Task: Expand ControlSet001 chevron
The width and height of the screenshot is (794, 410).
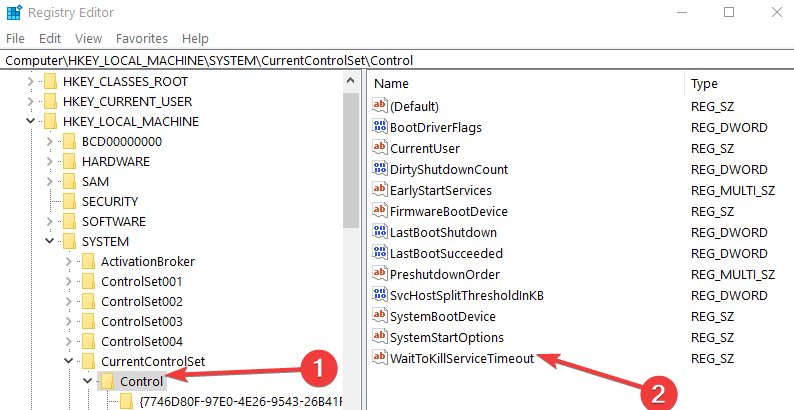Action: click(68, 281)
